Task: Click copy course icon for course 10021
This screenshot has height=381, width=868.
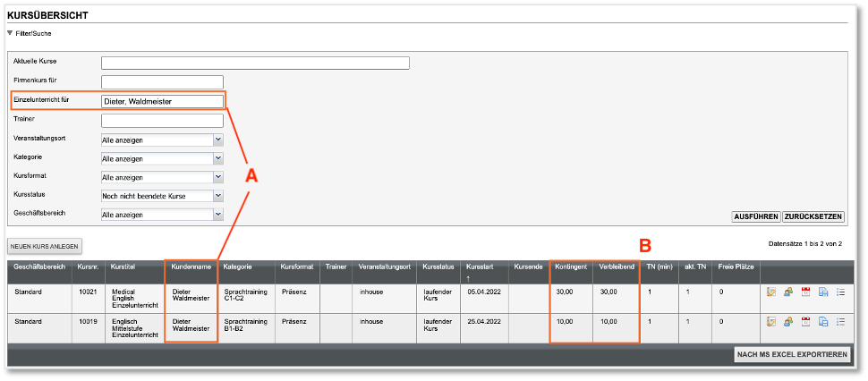Action: point(822,292)
